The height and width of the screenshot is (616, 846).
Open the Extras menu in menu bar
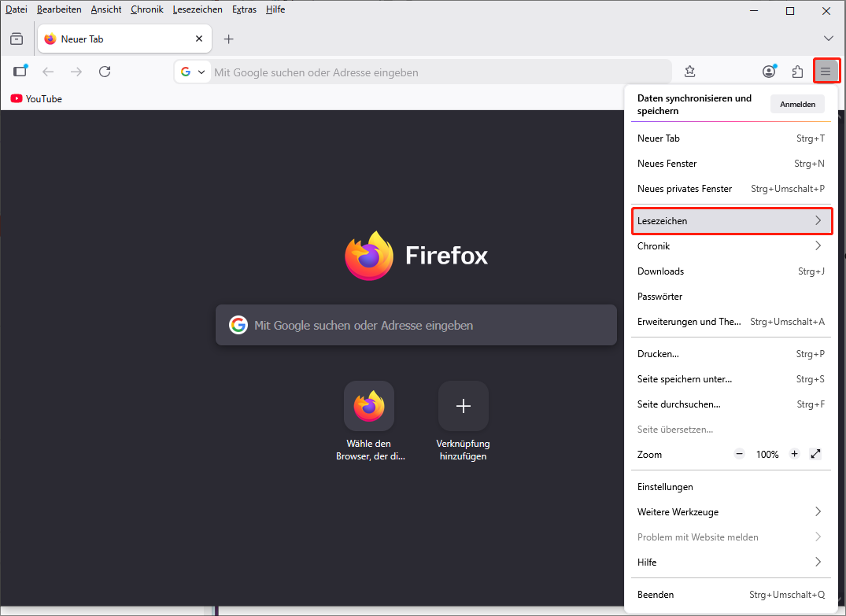pos(244,9)
